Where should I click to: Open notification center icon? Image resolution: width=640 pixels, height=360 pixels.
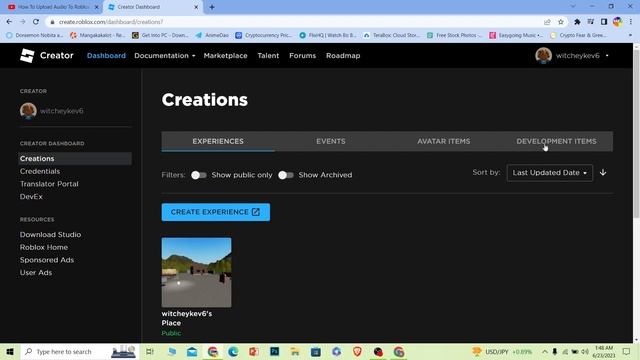click(627, 351)
